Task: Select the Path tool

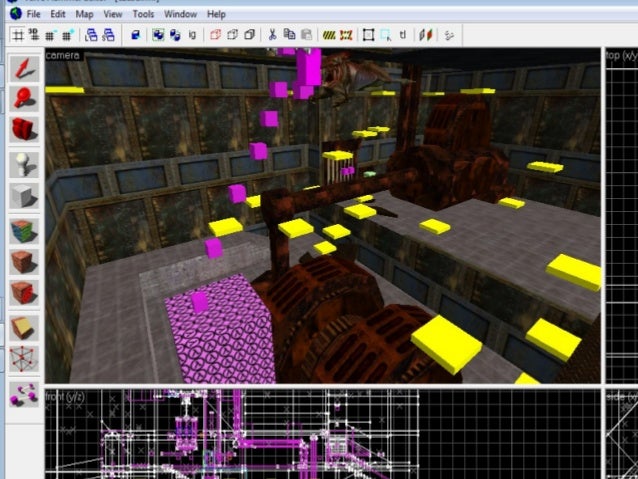Action: coord(24,394)
